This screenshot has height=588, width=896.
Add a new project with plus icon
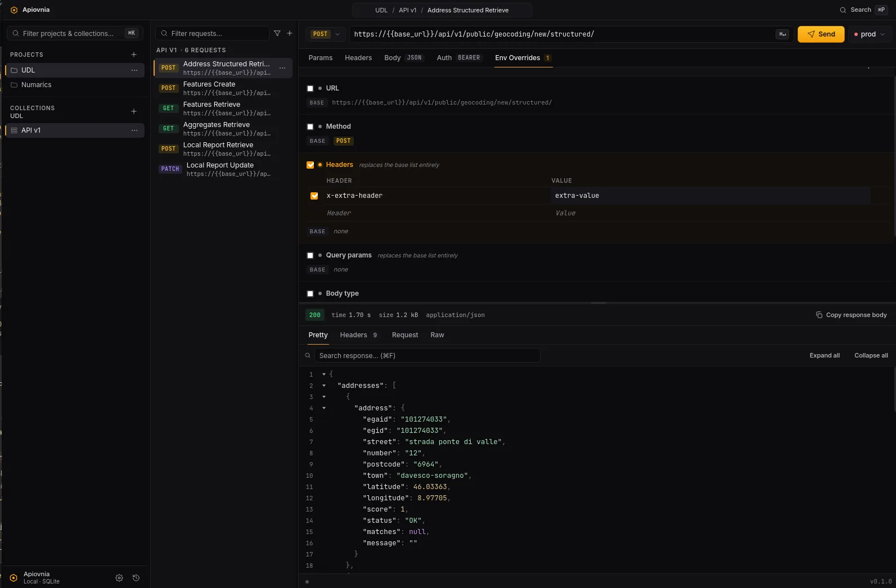click(x=134, y=55)
